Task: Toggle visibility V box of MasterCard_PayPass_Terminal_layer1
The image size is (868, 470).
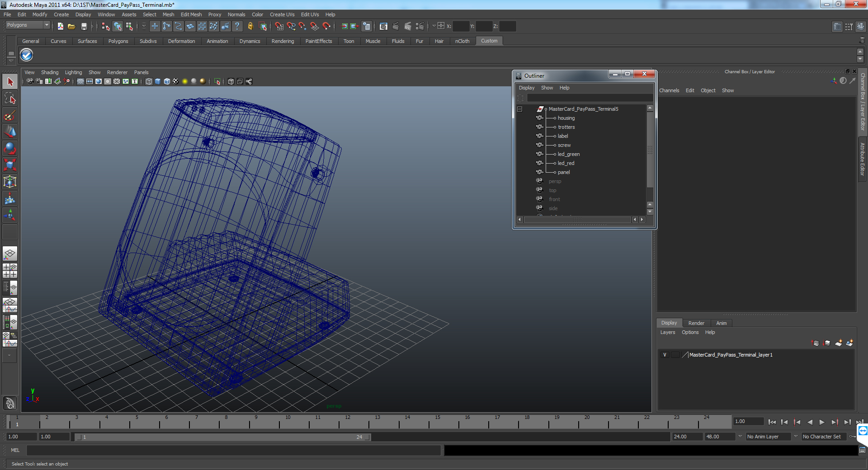Action: [x=665, y=355]
